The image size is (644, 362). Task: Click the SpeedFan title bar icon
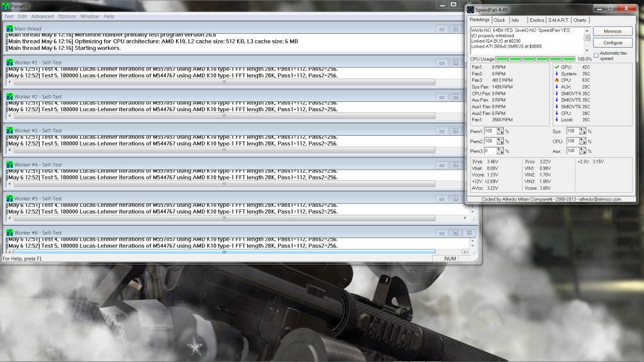click(x=470, y=9)
